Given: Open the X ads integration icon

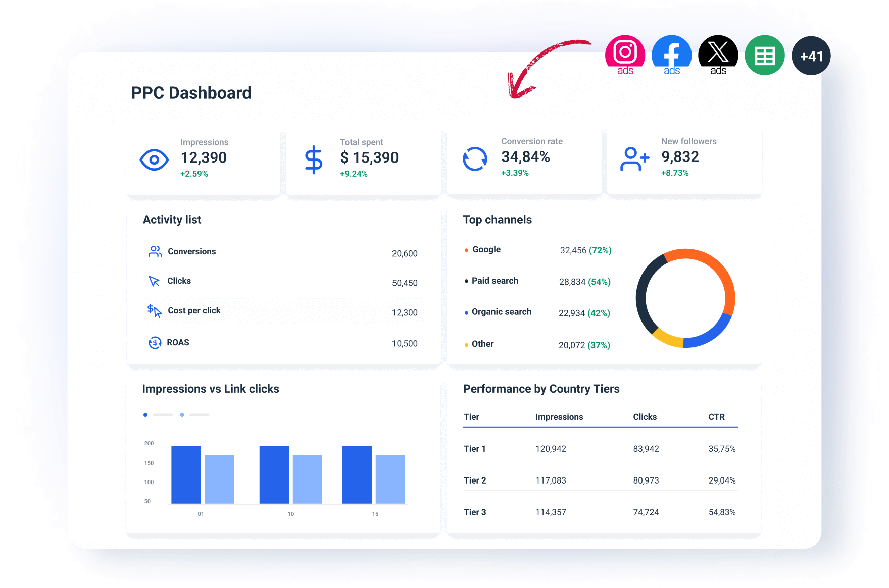Looking at the screenshot, I should [718, 54].
